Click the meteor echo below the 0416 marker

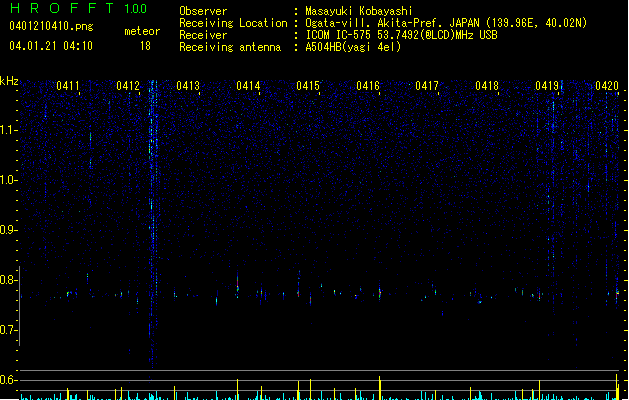tap(379, 292)
